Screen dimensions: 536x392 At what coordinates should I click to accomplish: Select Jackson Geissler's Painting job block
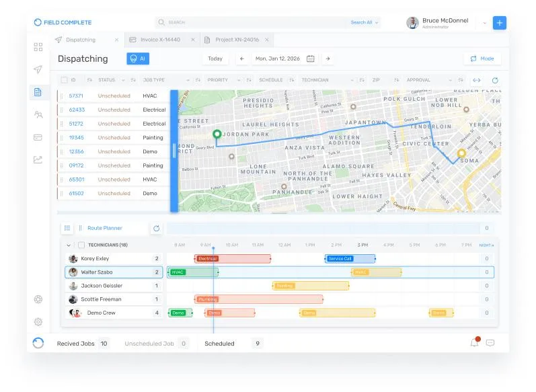[311, 286]
